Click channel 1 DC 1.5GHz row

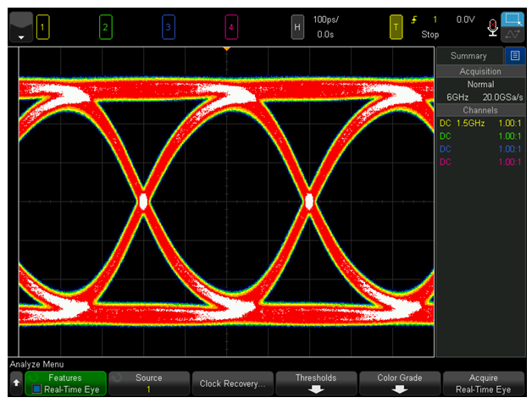(480, 123)
